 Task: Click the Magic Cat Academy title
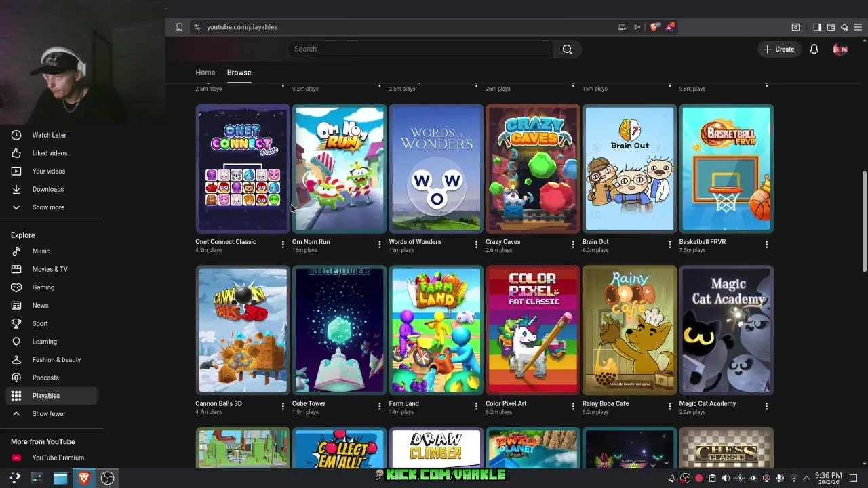(707, 403)
